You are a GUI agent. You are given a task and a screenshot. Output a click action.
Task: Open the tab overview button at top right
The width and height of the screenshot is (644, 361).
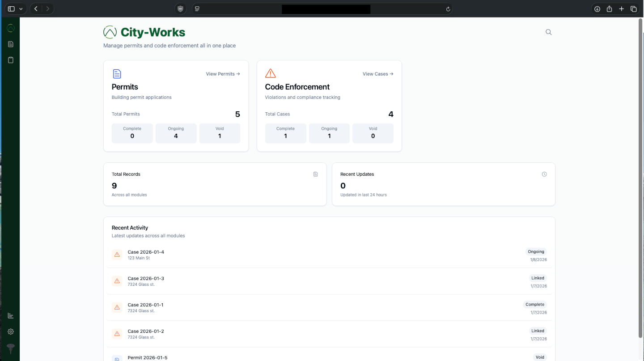click(634, 8)
